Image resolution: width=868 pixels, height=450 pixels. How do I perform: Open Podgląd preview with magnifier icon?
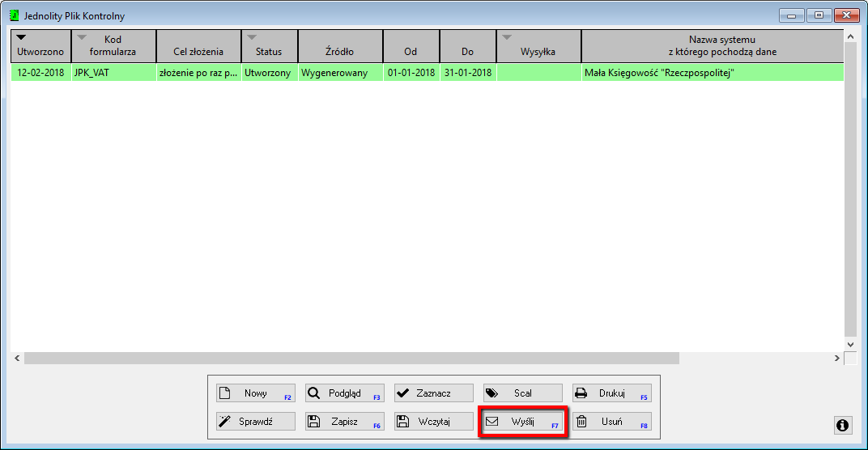click(x=344, y=393)
